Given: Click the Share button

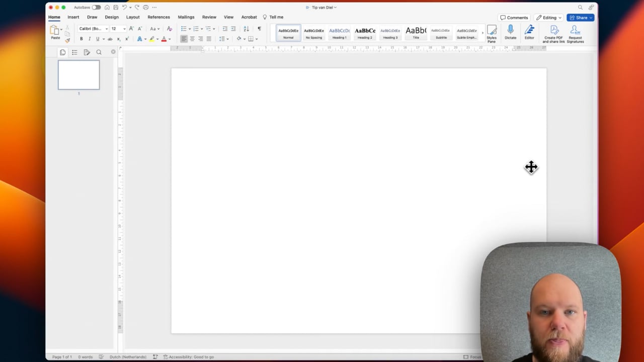Looking at the screenshot, I should (580, 17).
